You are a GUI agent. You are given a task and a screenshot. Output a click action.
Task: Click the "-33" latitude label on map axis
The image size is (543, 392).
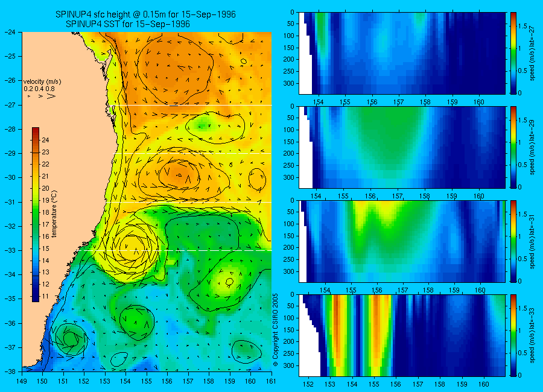pyautogui.click(x=10, y=250)
